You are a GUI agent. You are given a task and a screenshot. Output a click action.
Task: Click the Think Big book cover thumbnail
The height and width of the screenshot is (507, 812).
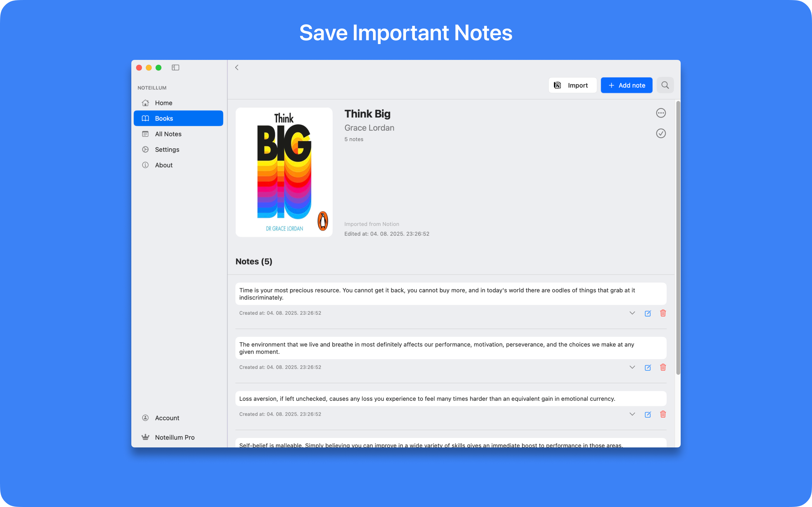tap(284, 172)
